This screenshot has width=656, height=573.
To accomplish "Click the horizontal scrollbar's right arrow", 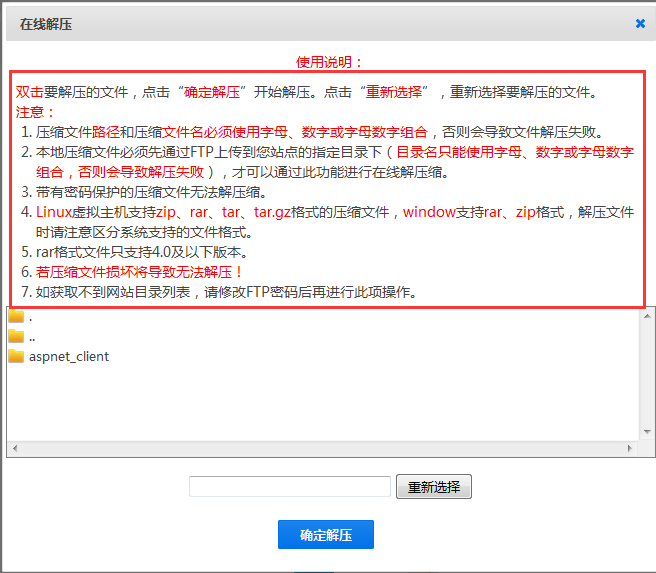I will pyautogui.click(x=630, y=449).
